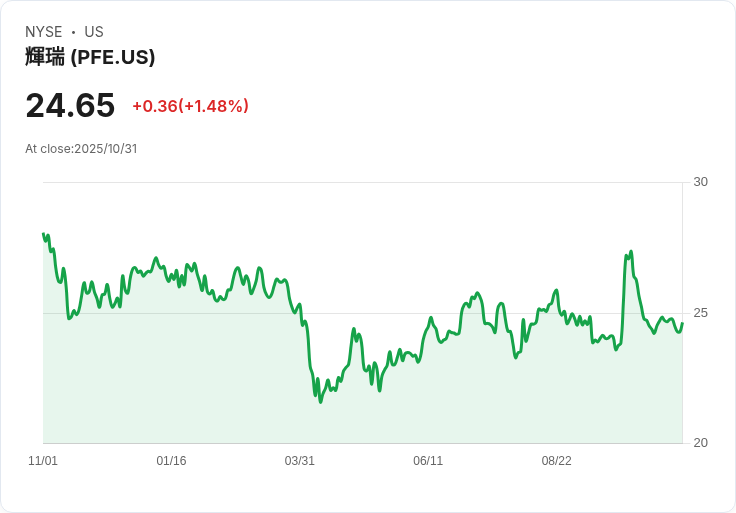Viewport: 736px width, 513px height.
Task: Select the 01/16 date on the x-axis
Action: pos(171,461)
